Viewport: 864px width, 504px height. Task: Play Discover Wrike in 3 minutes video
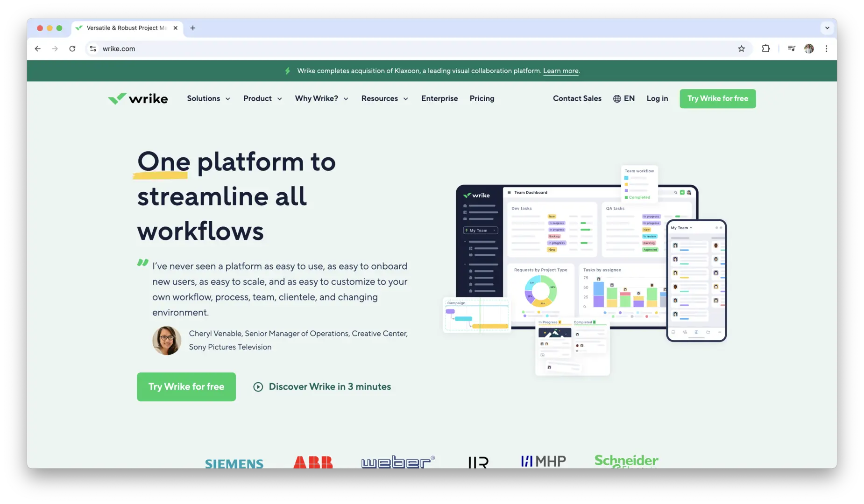322,386
